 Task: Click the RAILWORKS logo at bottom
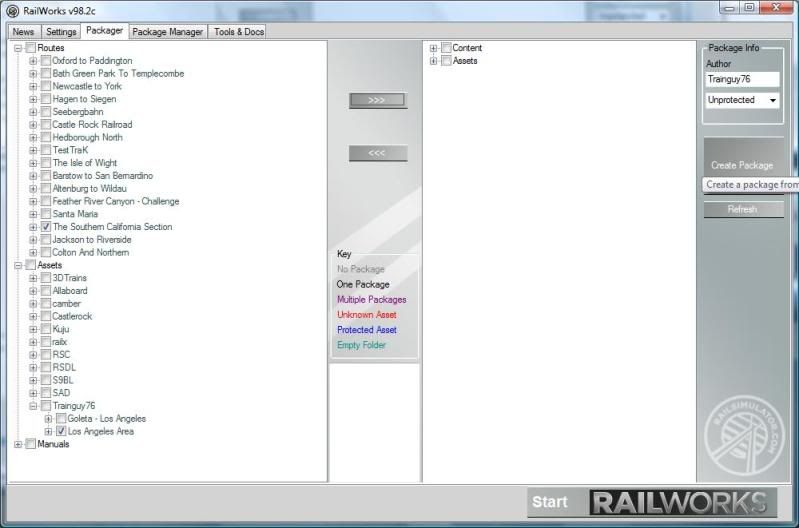[x=682, y=502]
